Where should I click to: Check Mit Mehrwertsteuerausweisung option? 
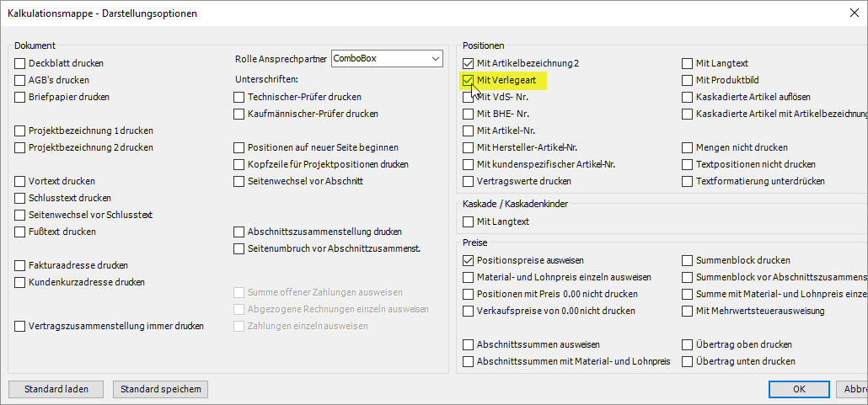point(688,311)
